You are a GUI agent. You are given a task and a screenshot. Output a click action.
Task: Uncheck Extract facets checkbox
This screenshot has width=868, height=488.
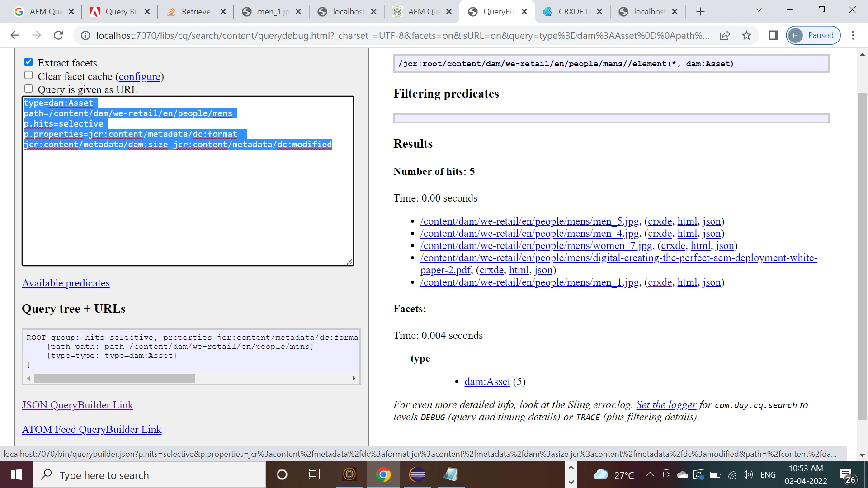pos(28,62)
